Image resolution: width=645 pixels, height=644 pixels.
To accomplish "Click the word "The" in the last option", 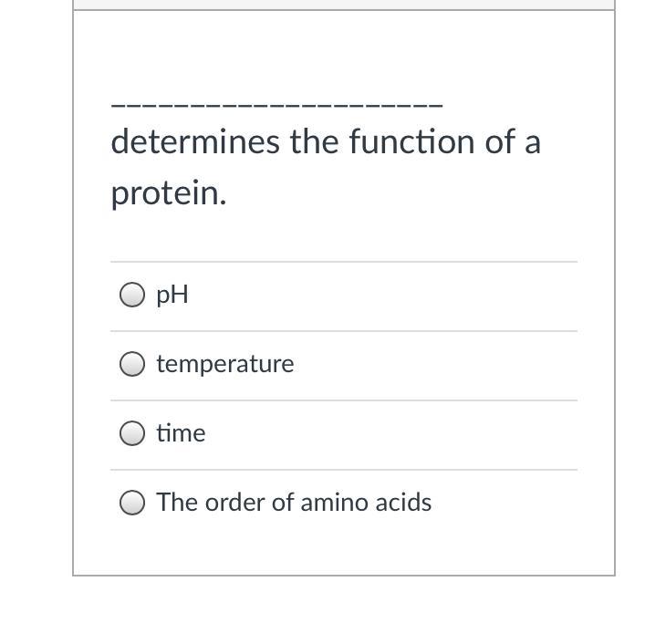I will click(x=177, y=503).
